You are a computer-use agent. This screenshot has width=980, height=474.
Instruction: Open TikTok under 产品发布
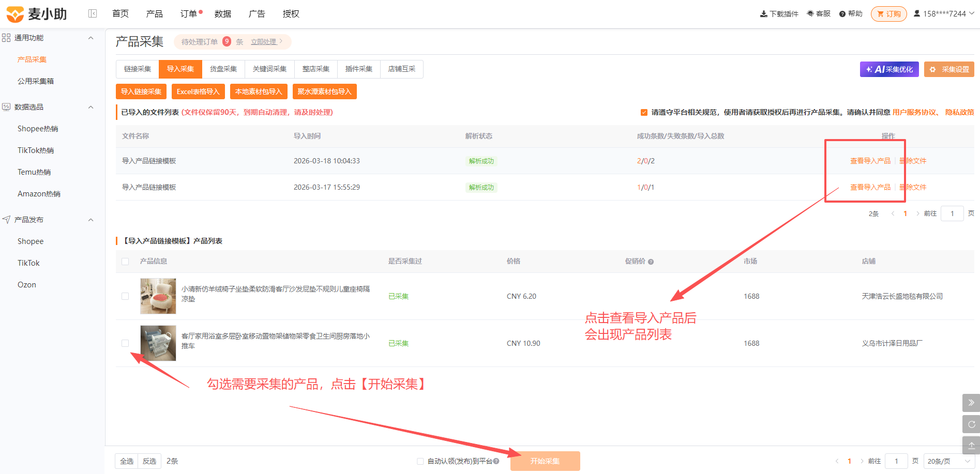pyautogui.click(x=28, y=263)
